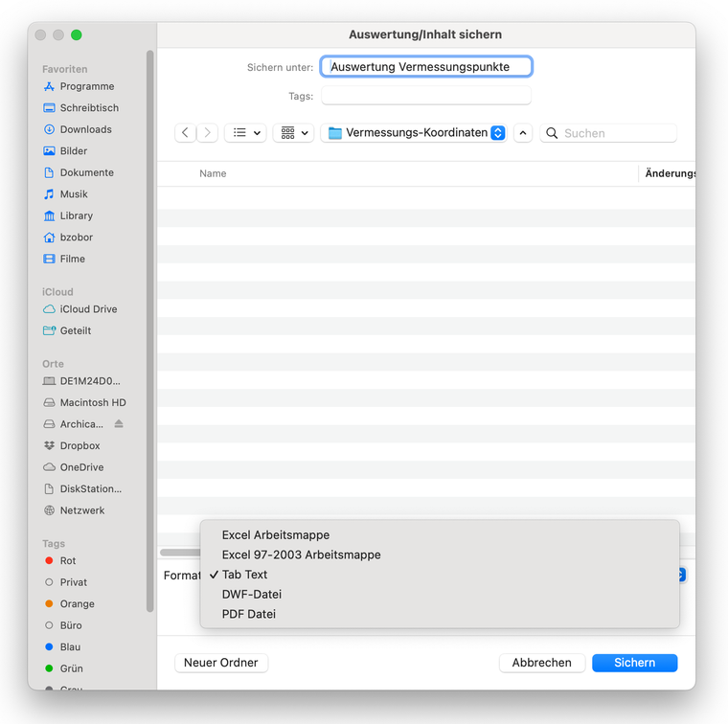Open iCloud Drive location

80,309
